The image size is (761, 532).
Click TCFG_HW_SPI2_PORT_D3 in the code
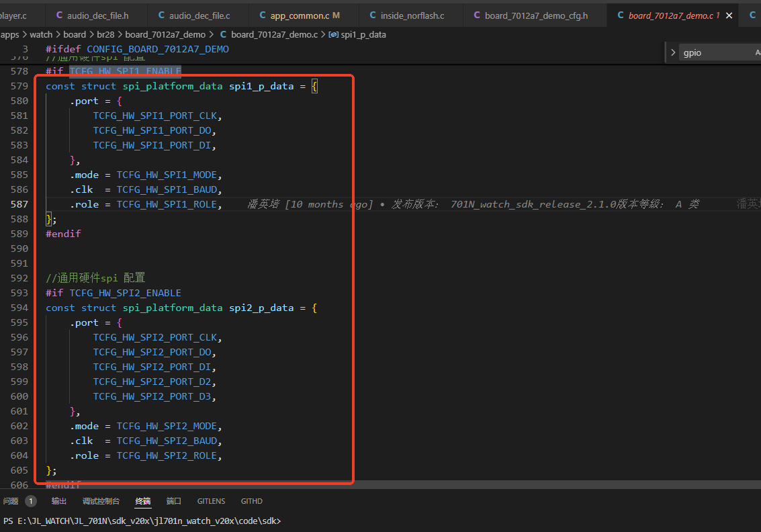pos(152,396)
